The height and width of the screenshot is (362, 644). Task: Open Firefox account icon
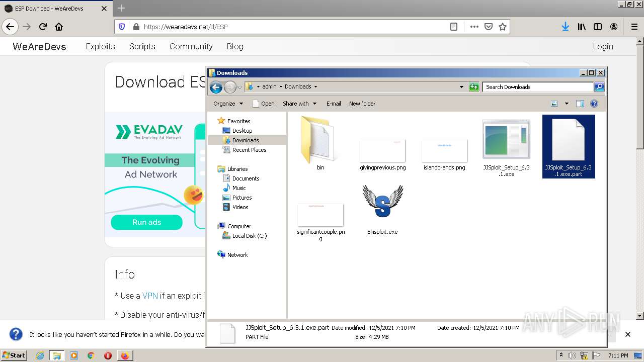[x=614, y=27]
